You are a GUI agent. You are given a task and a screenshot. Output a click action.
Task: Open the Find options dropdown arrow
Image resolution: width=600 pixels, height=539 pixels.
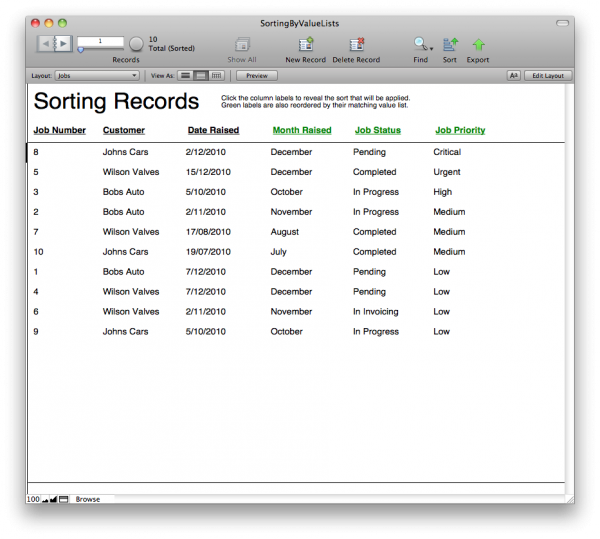point(431,49)
